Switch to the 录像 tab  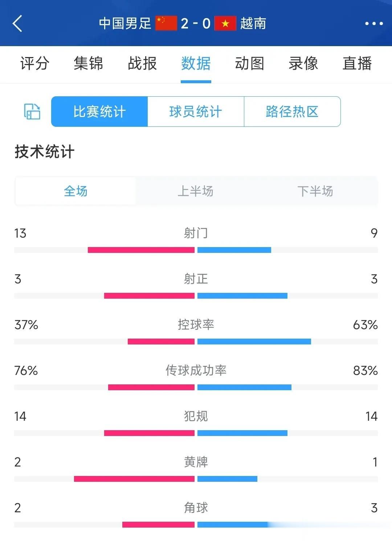pos(303,63)
